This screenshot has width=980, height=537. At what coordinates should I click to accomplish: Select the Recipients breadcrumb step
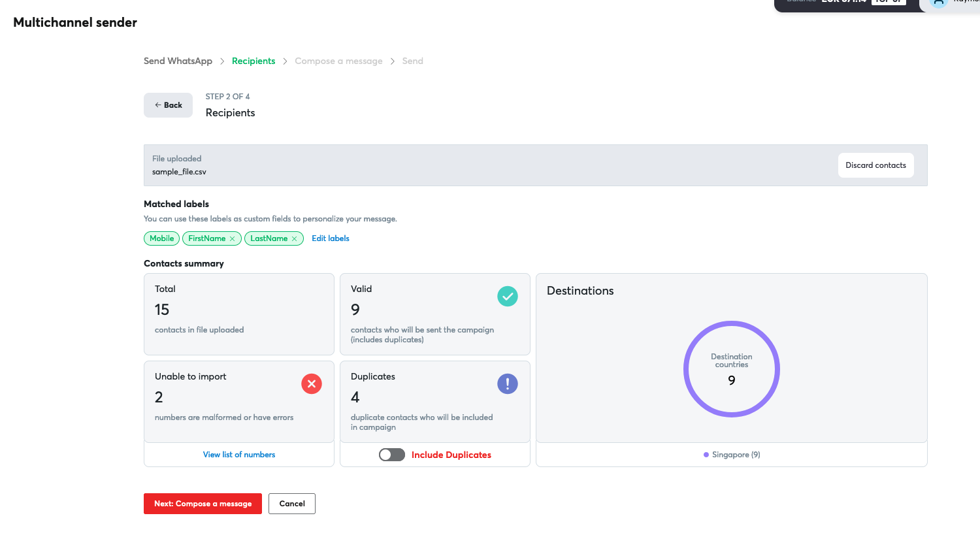click(x=253, y=61)
